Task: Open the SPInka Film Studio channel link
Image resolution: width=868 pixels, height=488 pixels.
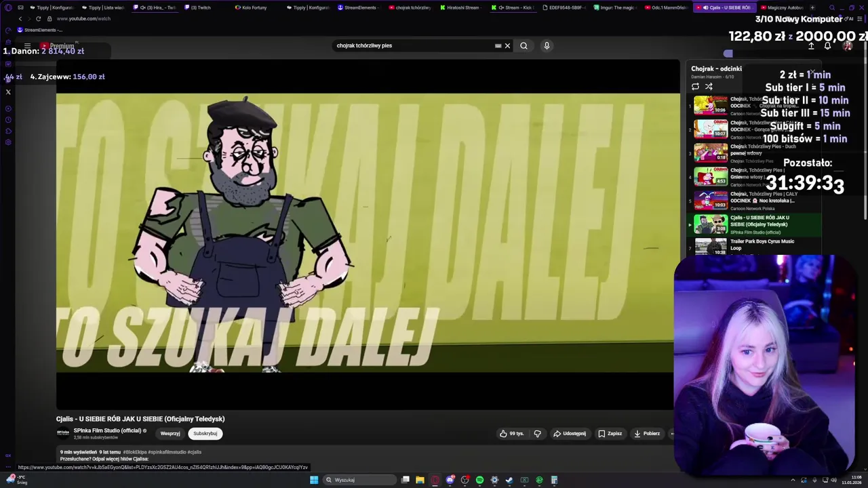Action: point(107,430)
